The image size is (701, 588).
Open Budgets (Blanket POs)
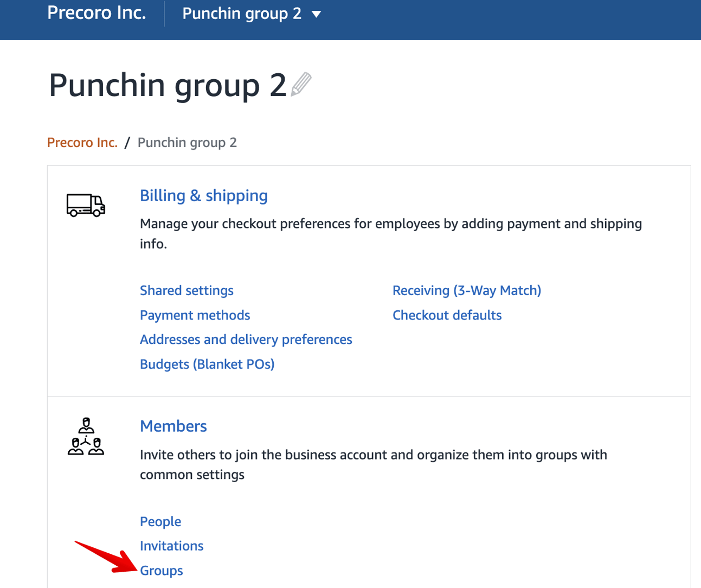207,364
